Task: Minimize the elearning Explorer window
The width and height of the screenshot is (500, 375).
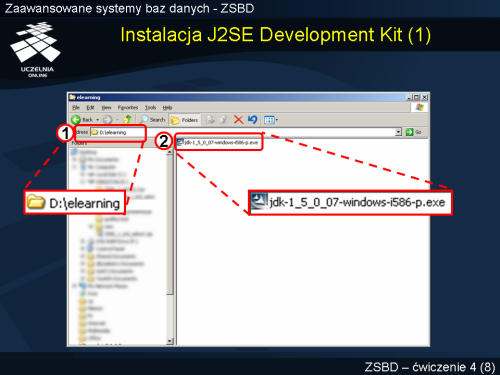Action: coord(409,97)
